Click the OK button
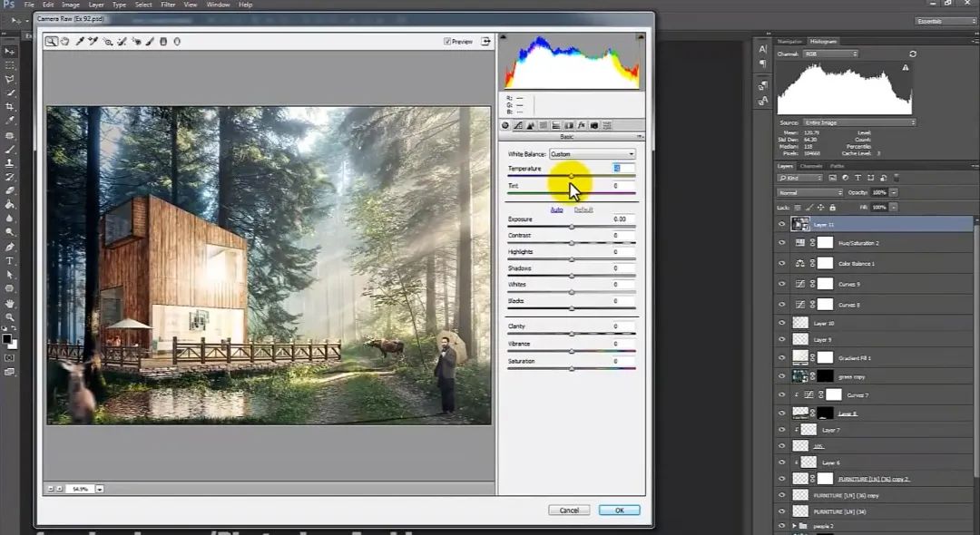 [619, 511]
